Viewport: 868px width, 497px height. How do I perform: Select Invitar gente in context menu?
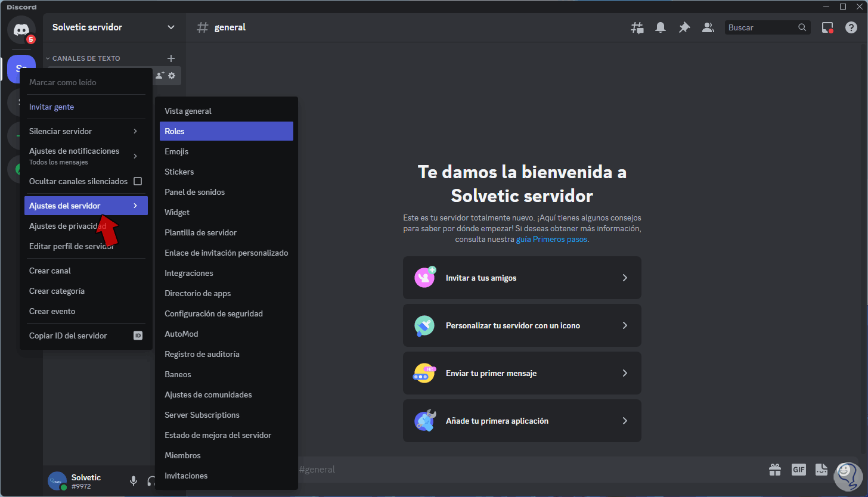pos(86,107)
